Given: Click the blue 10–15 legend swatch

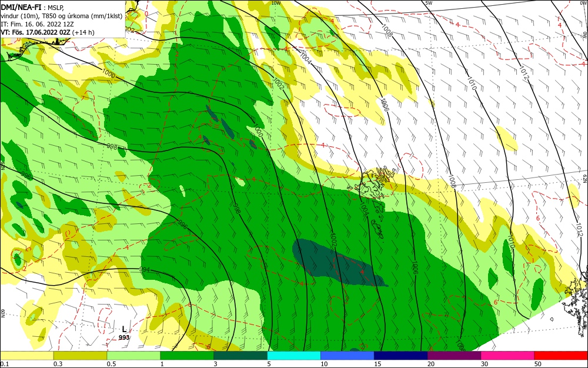Looking at the screenshot, I should click(348, 356).
